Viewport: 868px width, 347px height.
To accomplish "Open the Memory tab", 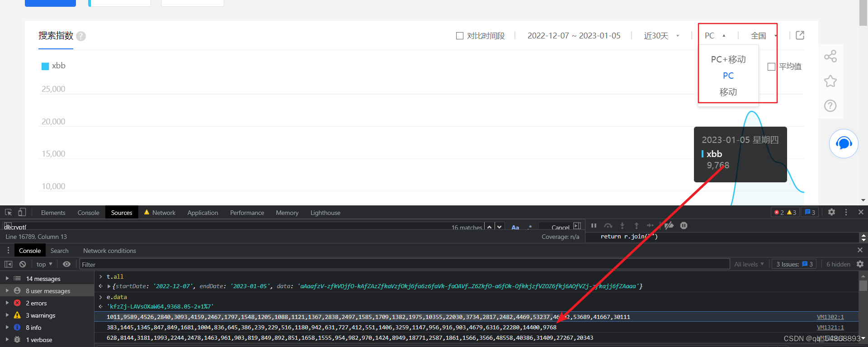I will 287,213.
